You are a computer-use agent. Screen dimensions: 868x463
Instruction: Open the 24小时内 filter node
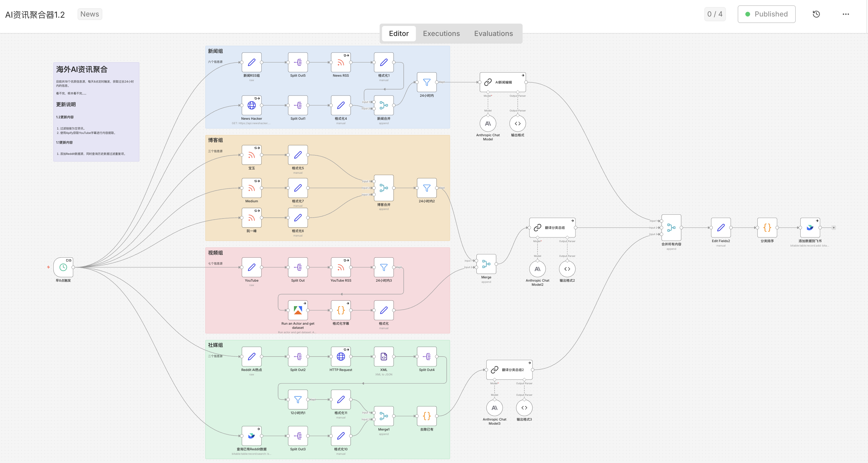(x=427, y=82)
